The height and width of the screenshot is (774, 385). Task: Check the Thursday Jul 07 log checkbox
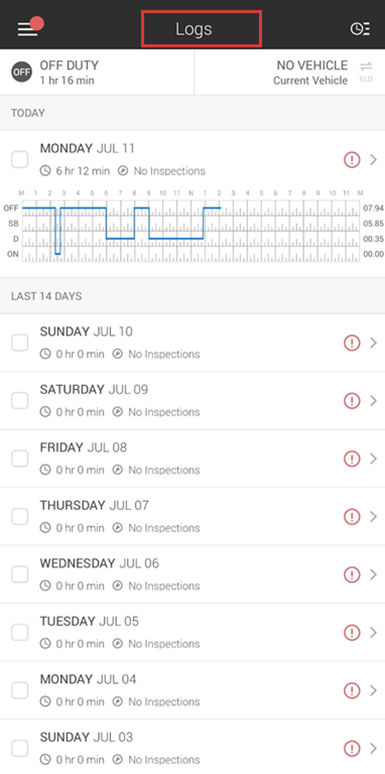20,517
